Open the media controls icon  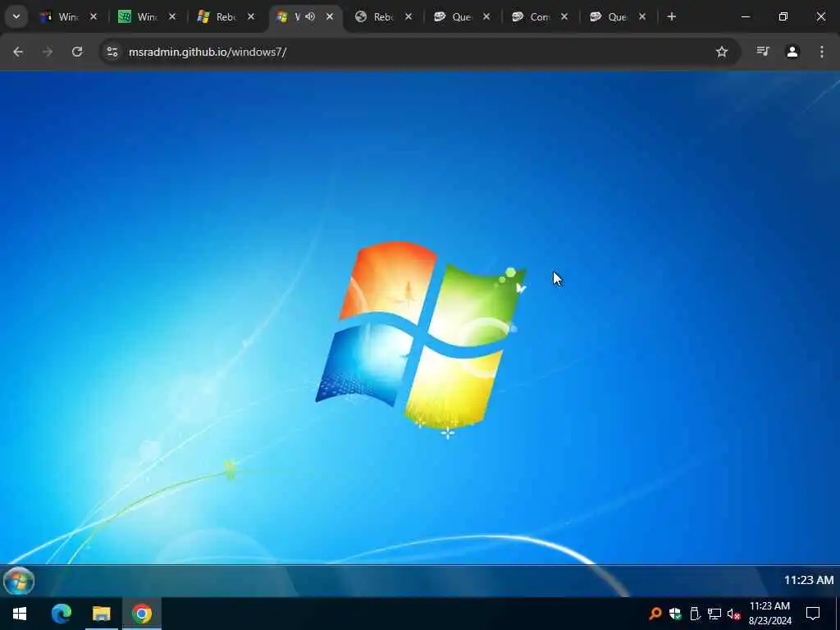(763, 52)
